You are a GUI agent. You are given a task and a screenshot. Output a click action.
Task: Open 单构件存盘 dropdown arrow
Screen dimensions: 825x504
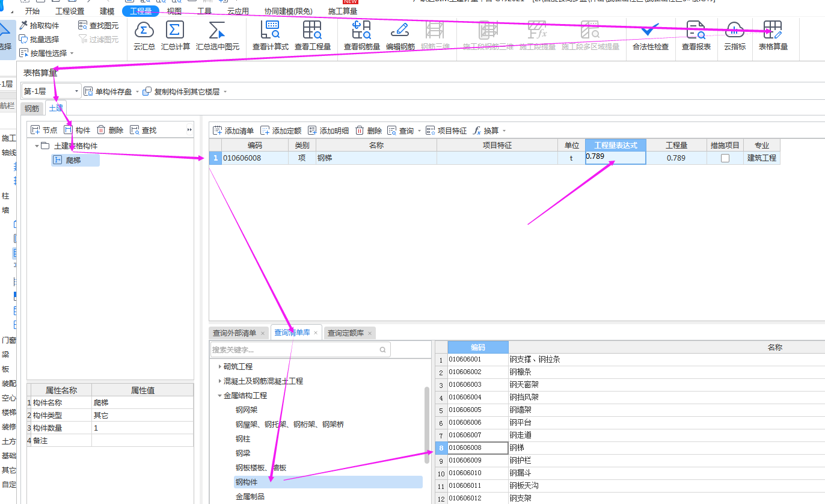pos(137,92)
